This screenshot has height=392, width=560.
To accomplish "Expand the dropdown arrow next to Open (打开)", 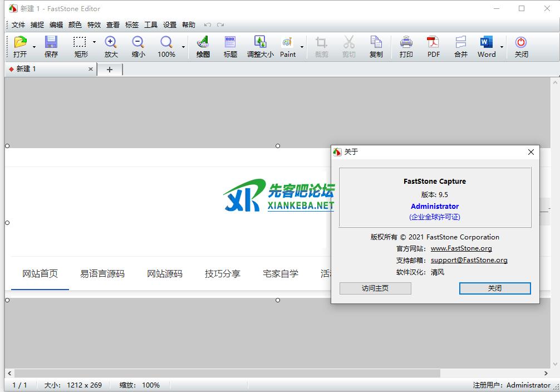I will tap(34, 47).
